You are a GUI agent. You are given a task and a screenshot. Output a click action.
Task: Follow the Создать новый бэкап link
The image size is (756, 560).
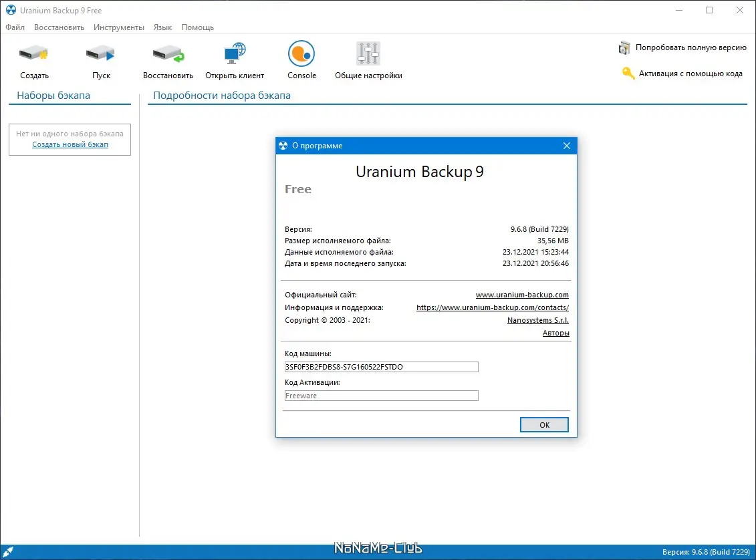(x=70, y=144)
